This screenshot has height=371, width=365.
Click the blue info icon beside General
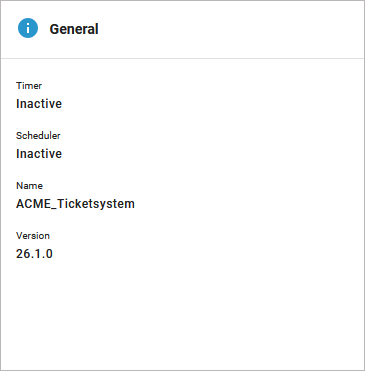click(28, 28)
